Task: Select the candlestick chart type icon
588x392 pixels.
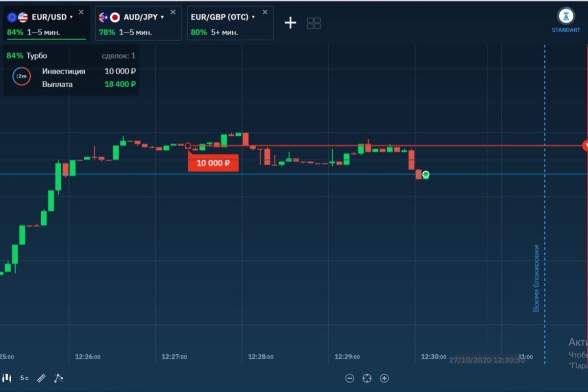Action: click(x=8, y=378)
